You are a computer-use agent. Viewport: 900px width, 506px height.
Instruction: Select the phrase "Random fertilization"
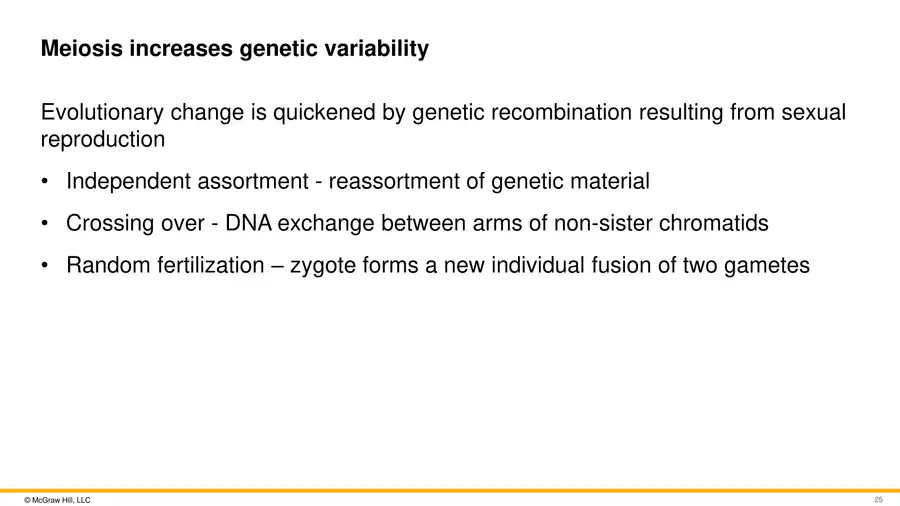pyautogui.click(x=165, y=265)
